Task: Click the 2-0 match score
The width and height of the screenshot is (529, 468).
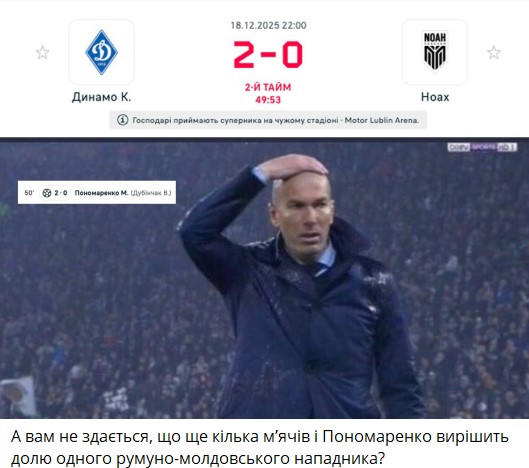Action: tap(268, 54)
